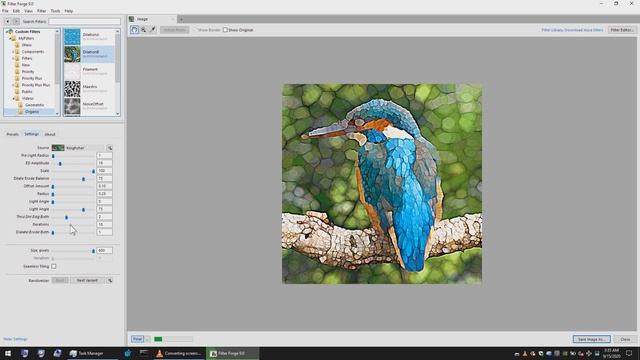Open source image options next to Kingfisher
The height and width of the screenshot is (360, 640).
[109, 148]
